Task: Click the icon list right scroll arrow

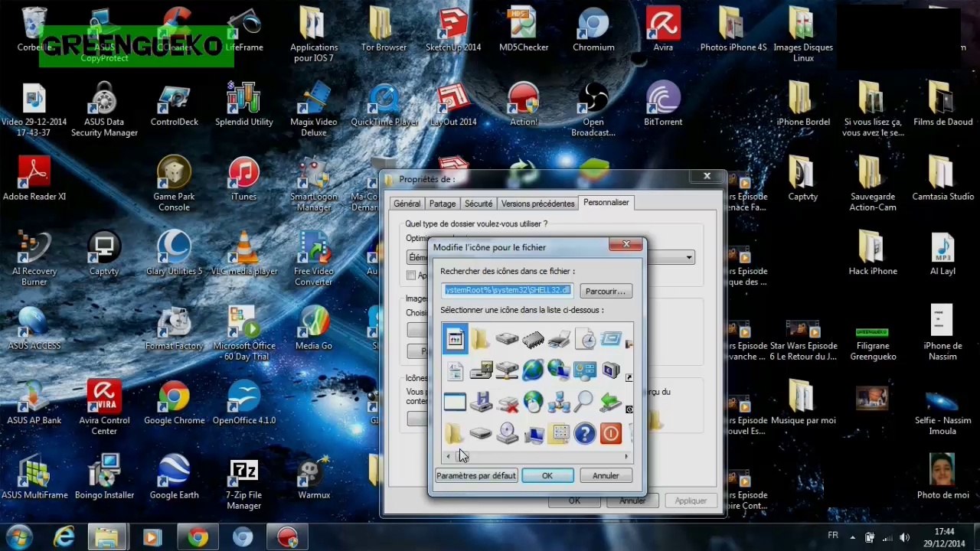Action: (x=626, y=457)
